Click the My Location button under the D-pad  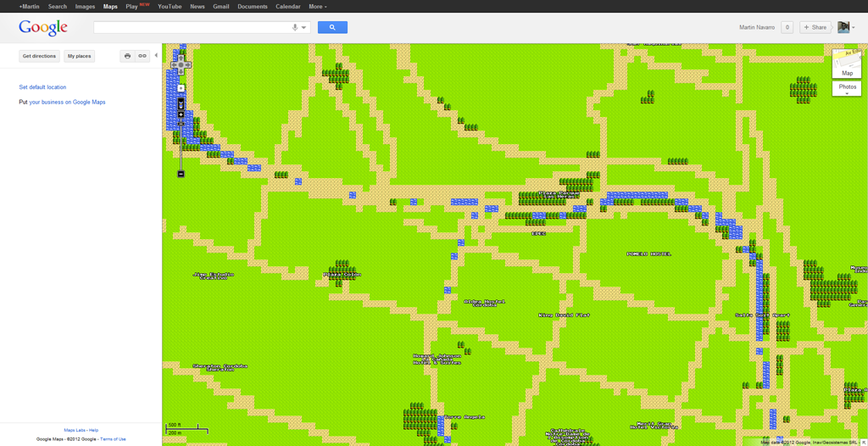[181, 87]
